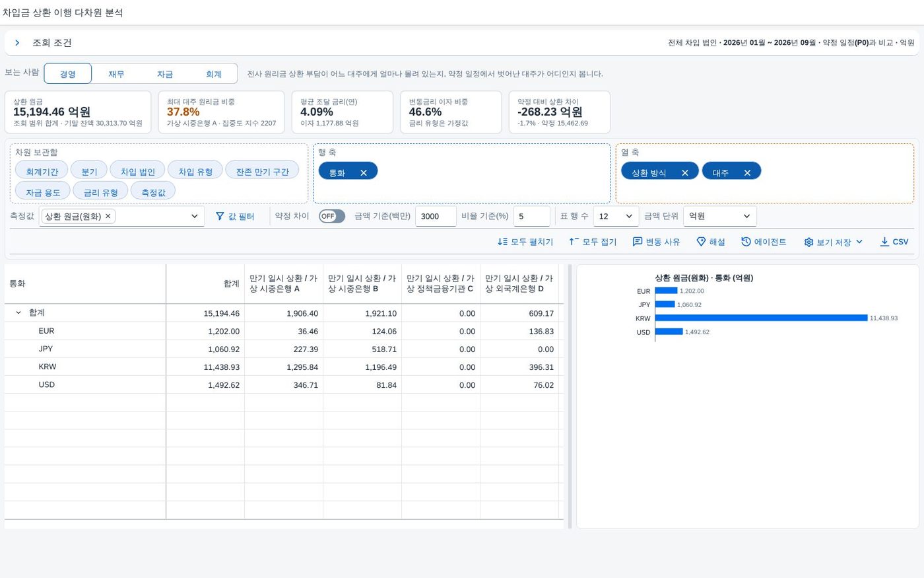Select the 잔존 만기 구간 dimension chip
924x578 pixels.
coord(263,171)
